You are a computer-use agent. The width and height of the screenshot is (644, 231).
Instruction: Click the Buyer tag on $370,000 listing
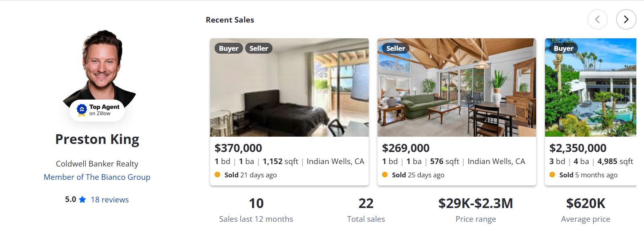click(x=229, y=48)
